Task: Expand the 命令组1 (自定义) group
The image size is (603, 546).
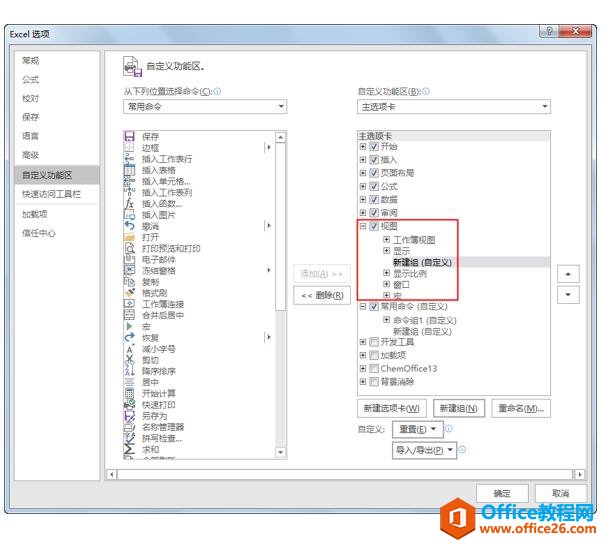Action: [x=386, y=320]
